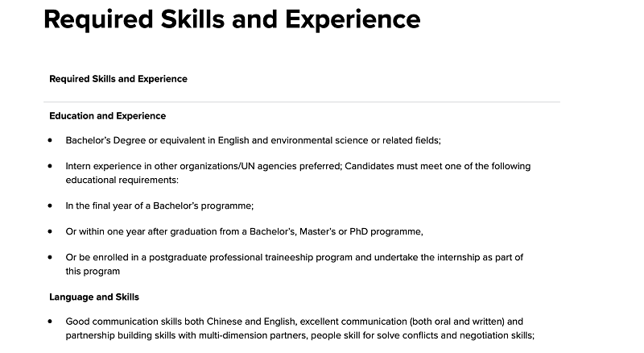Viewport: 644px width, 353px height.
Task: Click the bullet dot beside "Bachelor's Degree" item
Action: tap(50, 140)
